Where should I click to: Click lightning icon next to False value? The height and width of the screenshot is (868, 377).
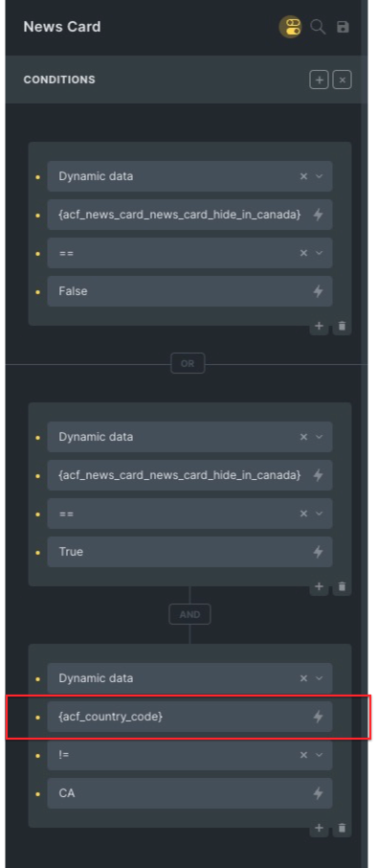coord(318,291)
